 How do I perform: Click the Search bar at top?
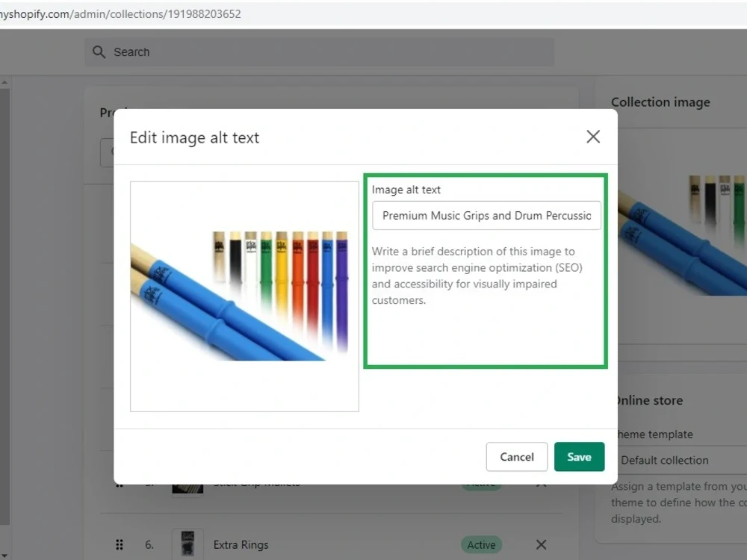coord(319,52)
